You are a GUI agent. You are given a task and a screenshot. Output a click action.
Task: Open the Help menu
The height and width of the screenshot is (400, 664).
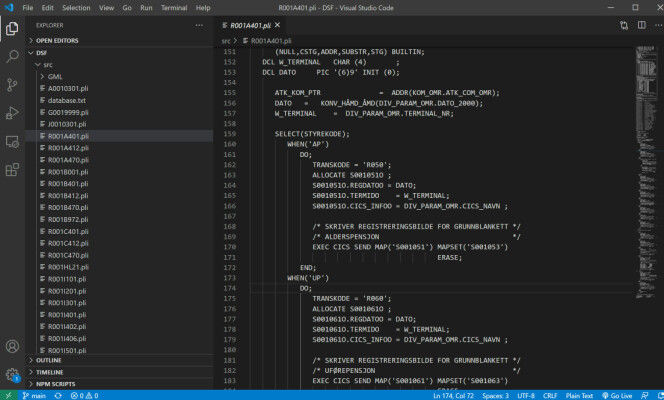point(203,8)
